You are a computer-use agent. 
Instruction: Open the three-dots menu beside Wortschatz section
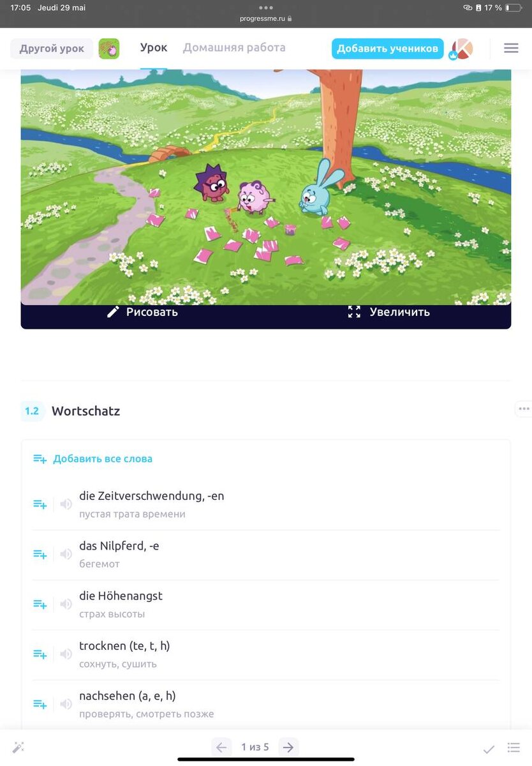click(524, 409)
